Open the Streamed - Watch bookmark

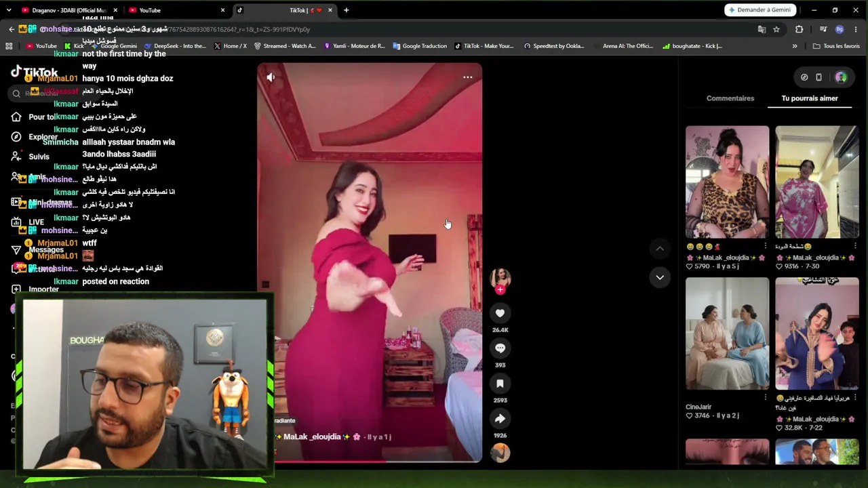[285, 46]
